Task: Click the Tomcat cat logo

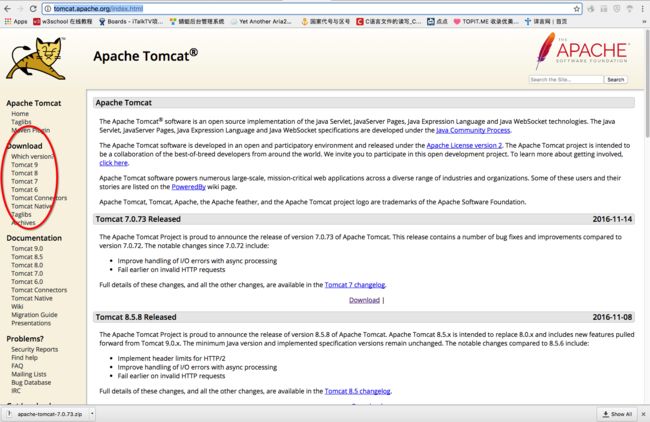Action: tap(36, 58)
